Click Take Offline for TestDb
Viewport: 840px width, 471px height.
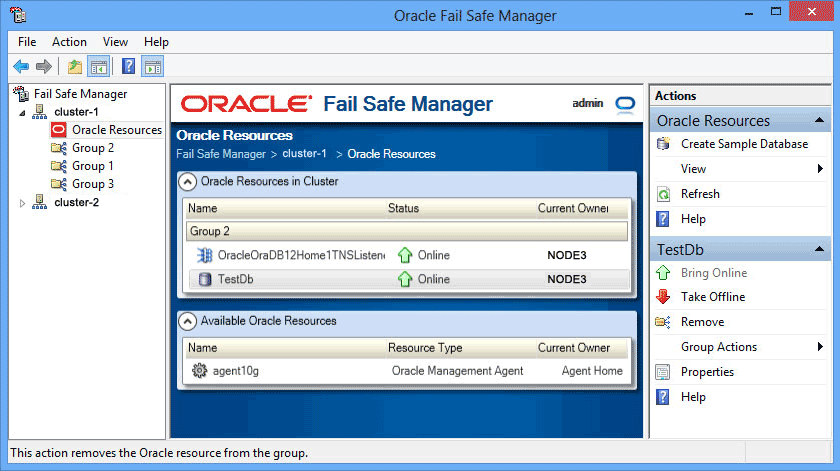(713, 297)
